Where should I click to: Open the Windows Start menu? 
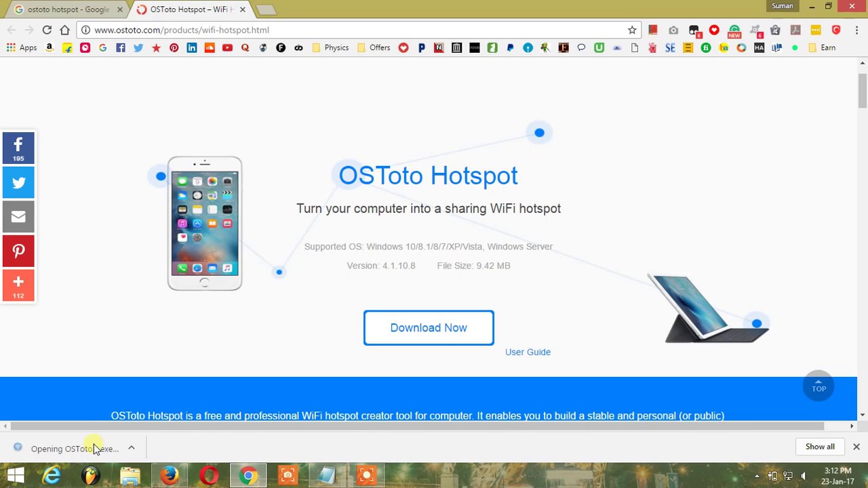tap(15, 475)
